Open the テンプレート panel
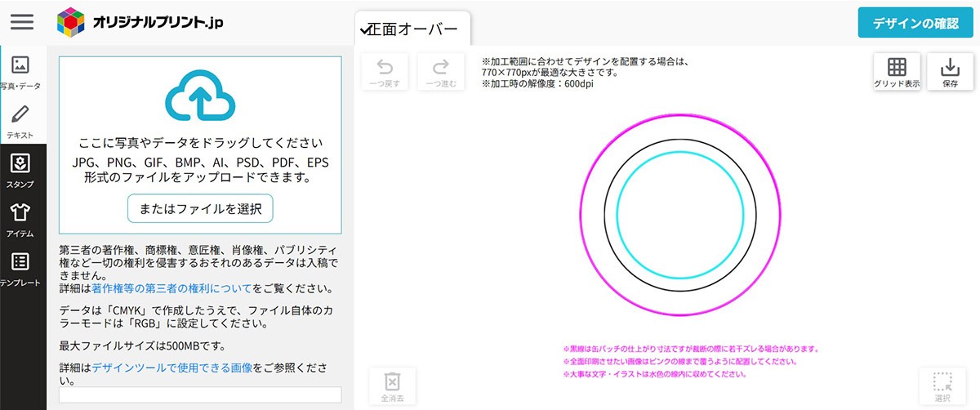The width and height of the screenshot is (980, 410). [x=21, y=269]
